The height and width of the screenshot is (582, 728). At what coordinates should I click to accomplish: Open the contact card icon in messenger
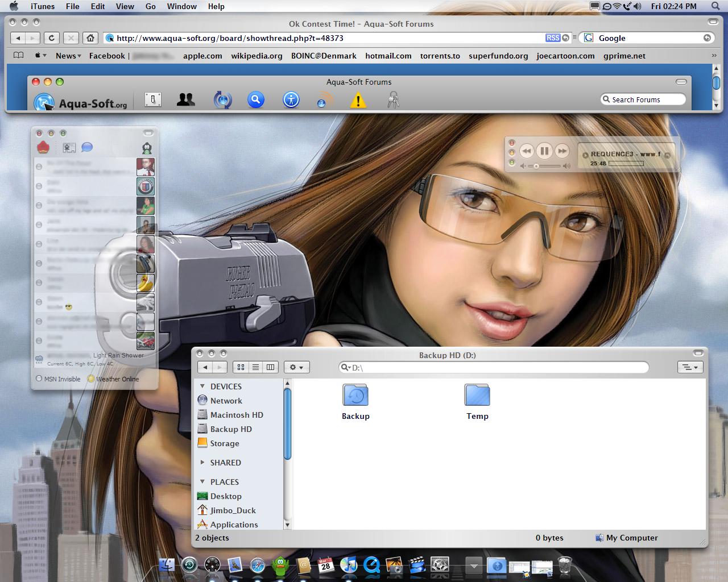pyautogui.click(x=69, y=148)
